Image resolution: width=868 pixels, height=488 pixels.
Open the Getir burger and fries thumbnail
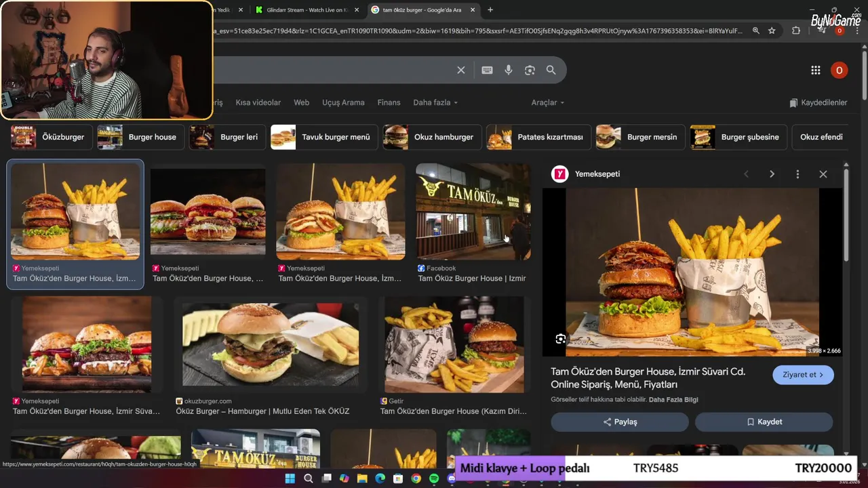[x=454, y=344]
